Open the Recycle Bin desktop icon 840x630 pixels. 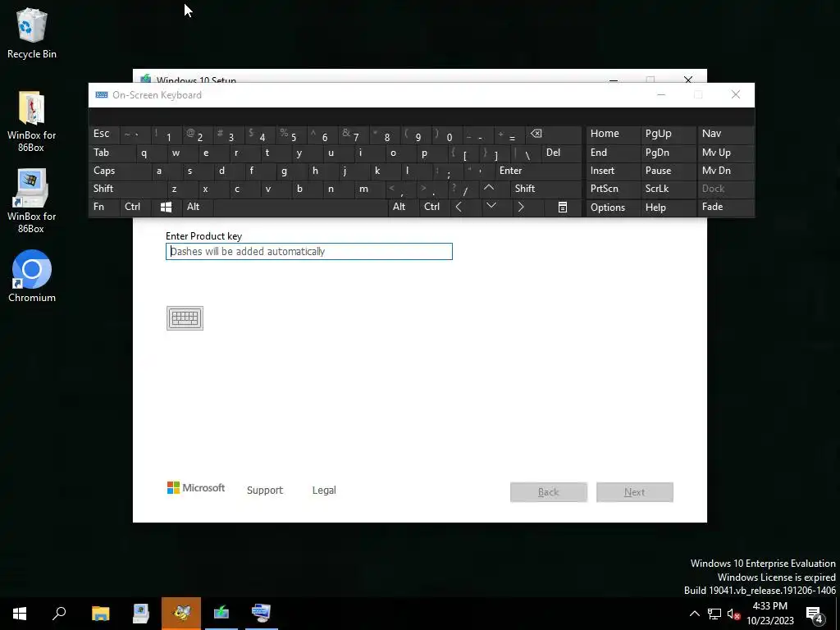32,33
